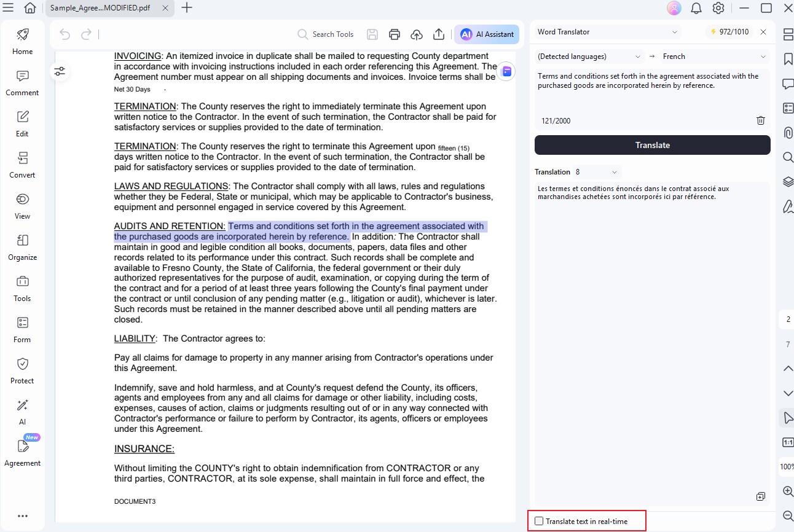Open the Form tools
This screenshot has width=794, height=532.
click(x=23, y=329)
